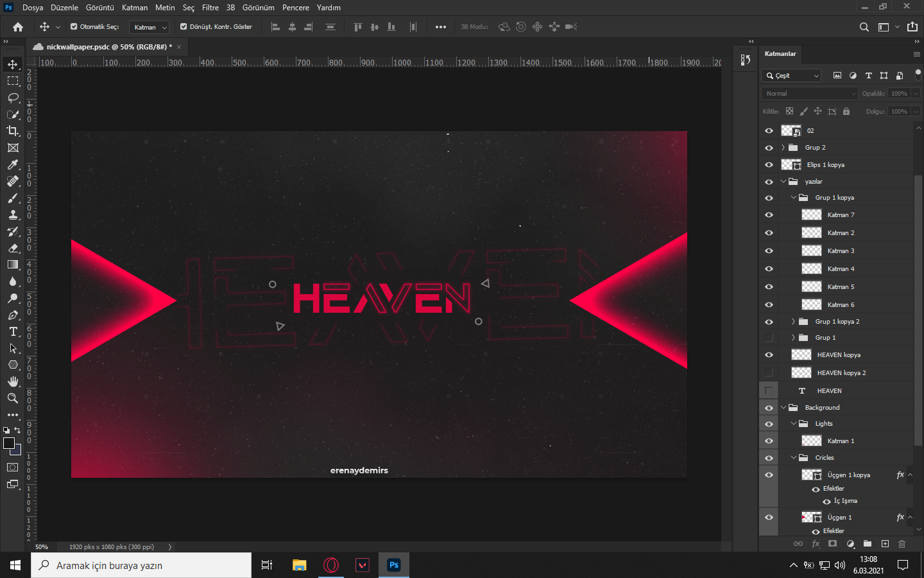Hide the İç Işıma effect
Viewport: 924px width, 578px height.
[x=826, y=502]
